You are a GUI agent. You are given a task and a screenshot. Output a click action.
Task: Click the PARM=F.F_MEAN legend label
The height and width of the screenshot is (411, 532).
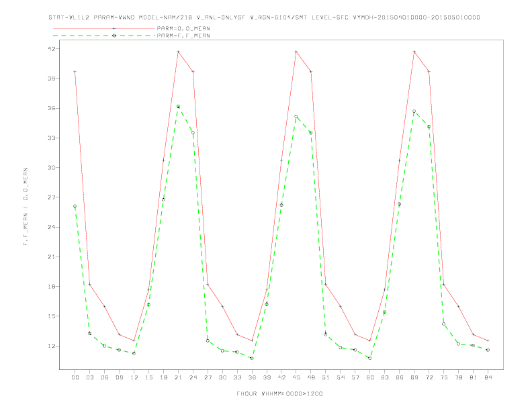pyautogui.click(x=183, y=36)
